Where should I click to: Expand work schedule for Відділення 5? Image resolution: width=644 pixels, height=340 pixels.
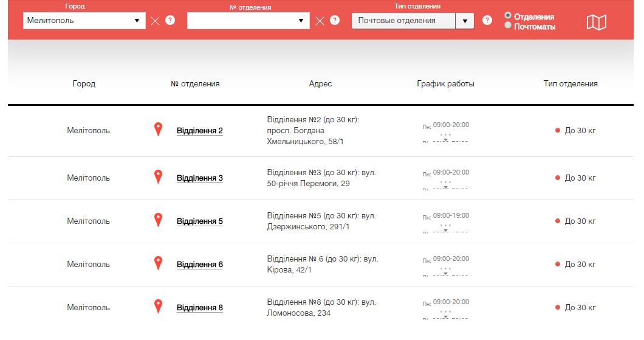click(x=445, y=227)
